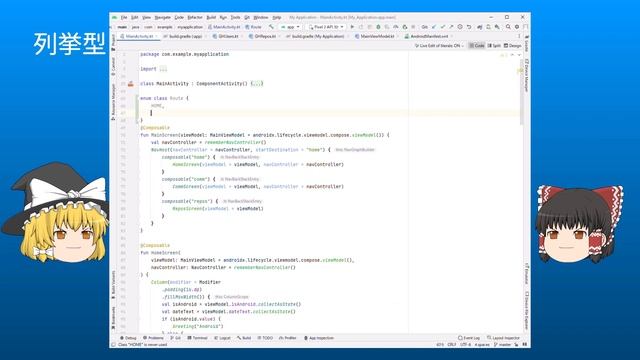Place the cursor on the package declaration line
The width and height of the screenshot is (640, 360).
(184, 54)
